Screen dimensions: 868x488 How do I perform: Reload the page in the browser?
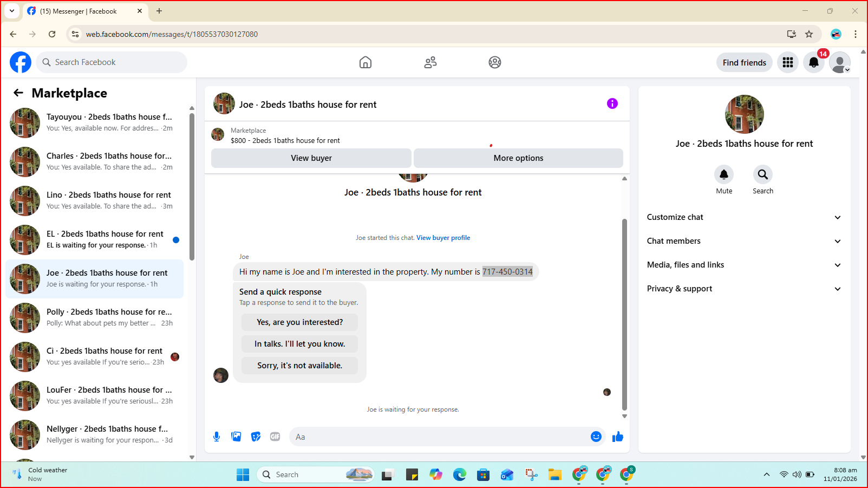[x=52, y=34]
